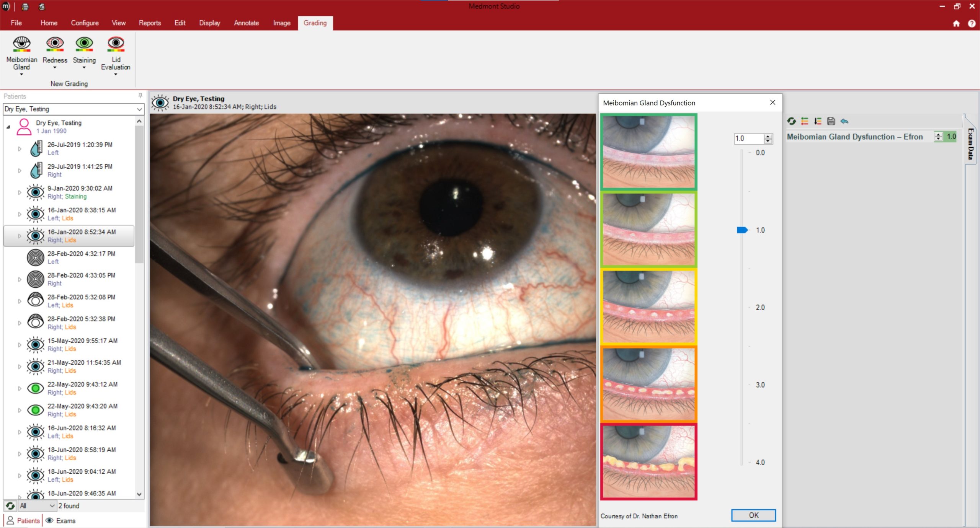Screen dimensions: 980x528
Task: Click the sort grading list icon
Action: 818,121
